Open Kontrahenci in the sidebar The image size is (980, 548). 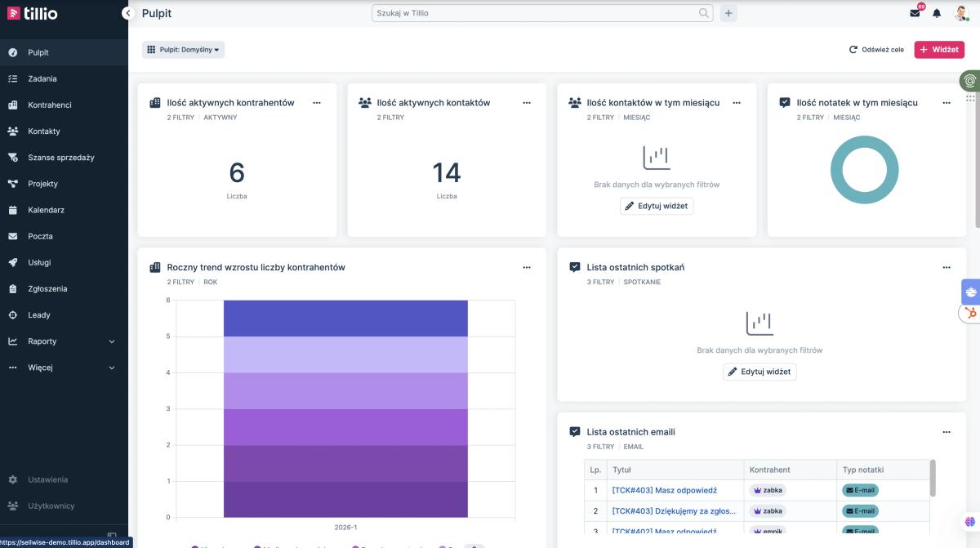point(64,105)
